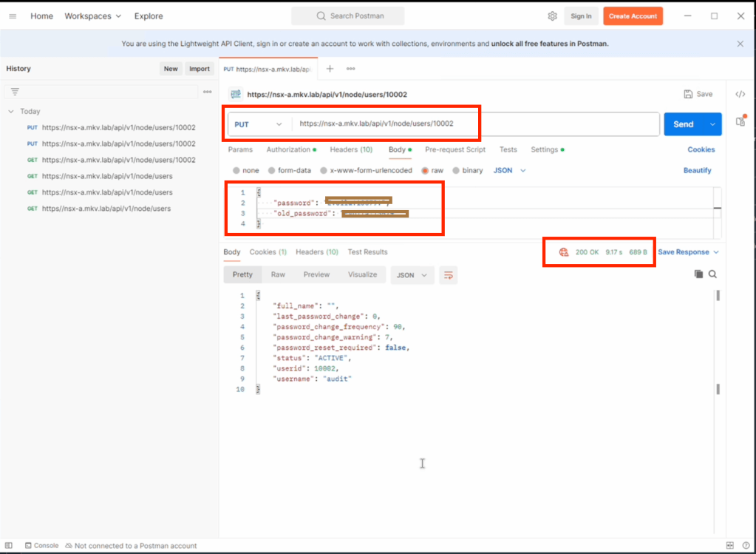The image size is (756, 554).
Task: Choose the none body type
Action: 236,170
